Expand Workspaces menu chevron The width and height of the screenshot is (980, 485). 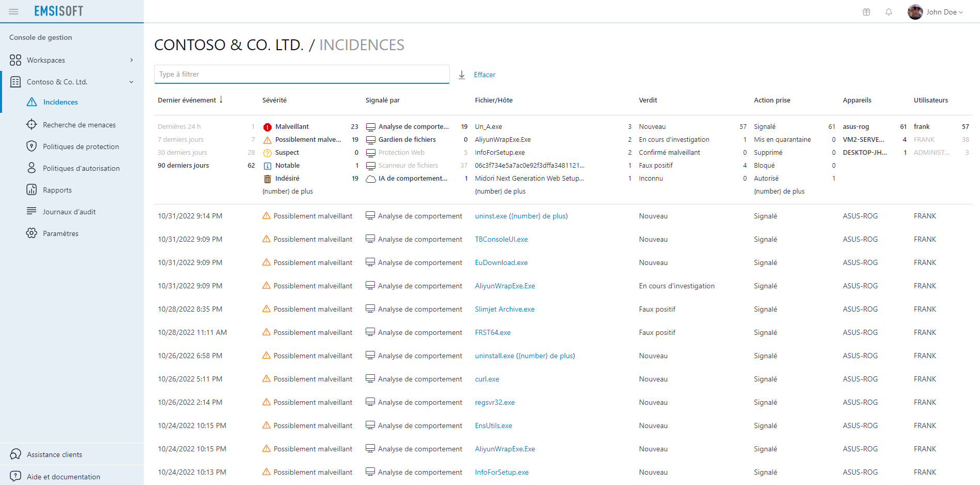131,60
